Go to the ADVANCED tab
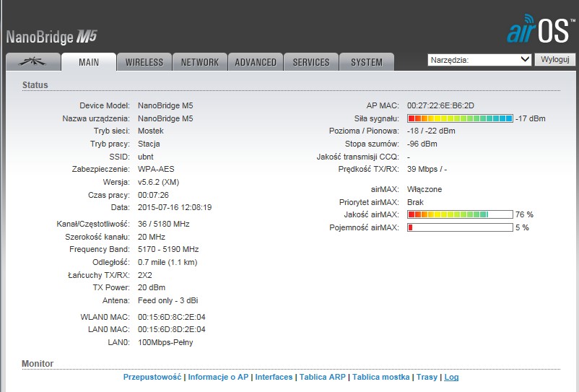This screenshot has height=392, width=579. pos(256,62)
